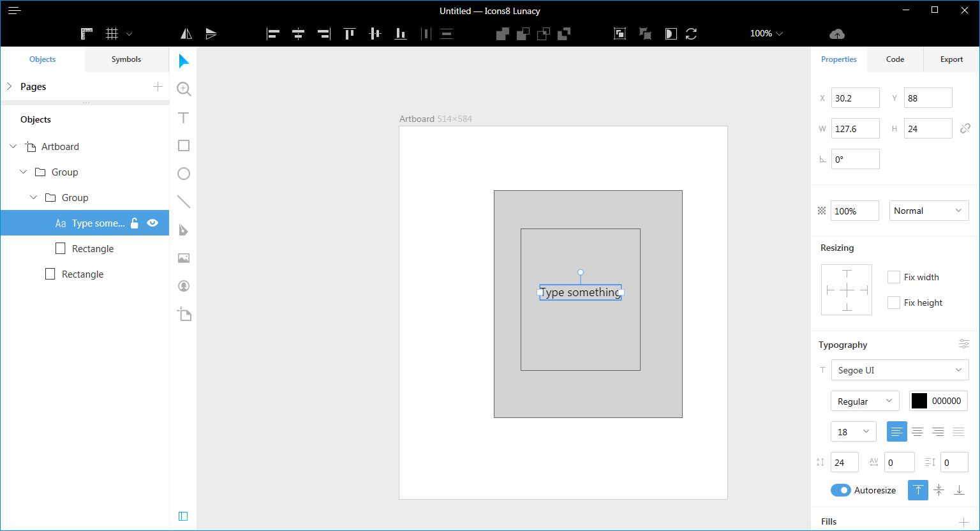The width and height of the screenshot is (980, 531).
Task: Flip selection vertically
Action: [x=211, y=34]
